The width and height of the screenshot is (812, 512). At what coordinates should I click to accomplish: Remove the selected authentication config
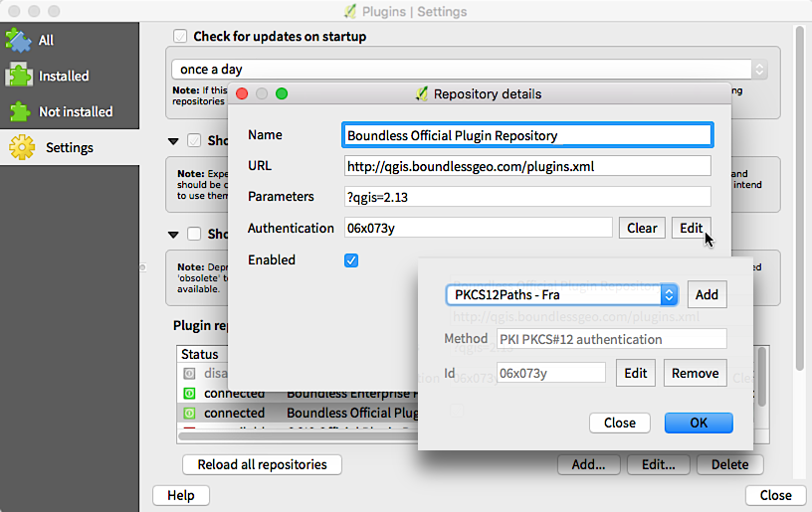[x=695, y=374]
